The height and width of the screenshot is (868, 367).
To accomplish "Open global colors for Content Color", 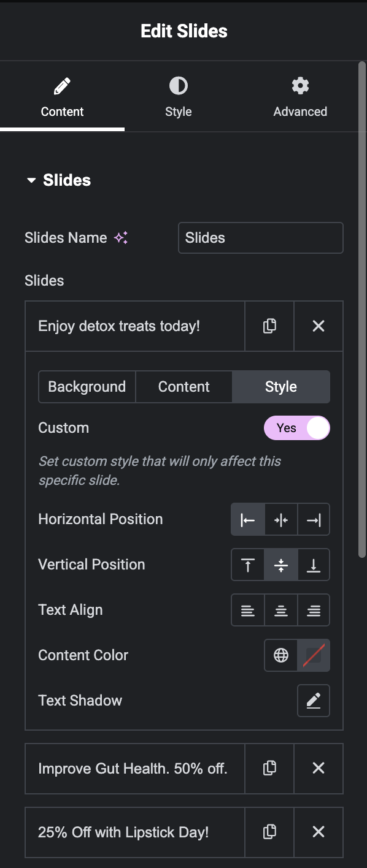I will 281,655.
